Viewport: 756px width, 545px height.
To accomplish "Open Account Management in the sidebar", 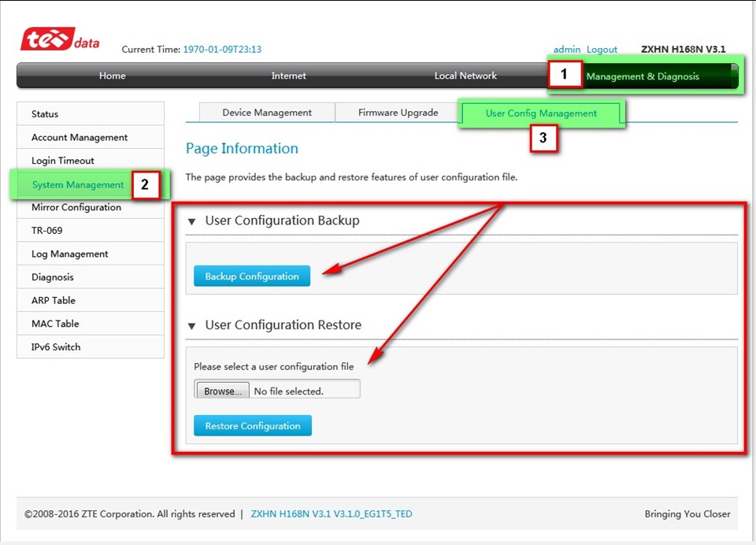I will click(80, 138).
